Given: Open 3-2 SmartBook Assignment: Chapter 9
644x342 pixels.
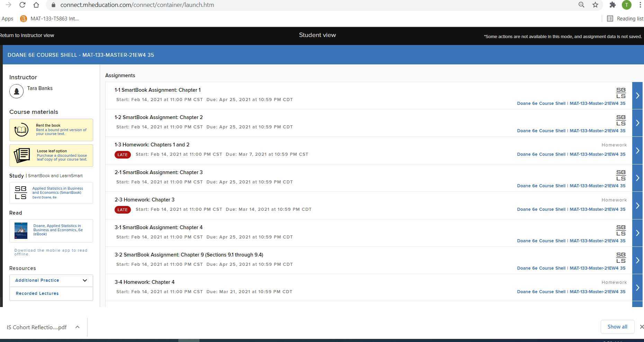Looking at the screenshot, I should click(189, 255).
